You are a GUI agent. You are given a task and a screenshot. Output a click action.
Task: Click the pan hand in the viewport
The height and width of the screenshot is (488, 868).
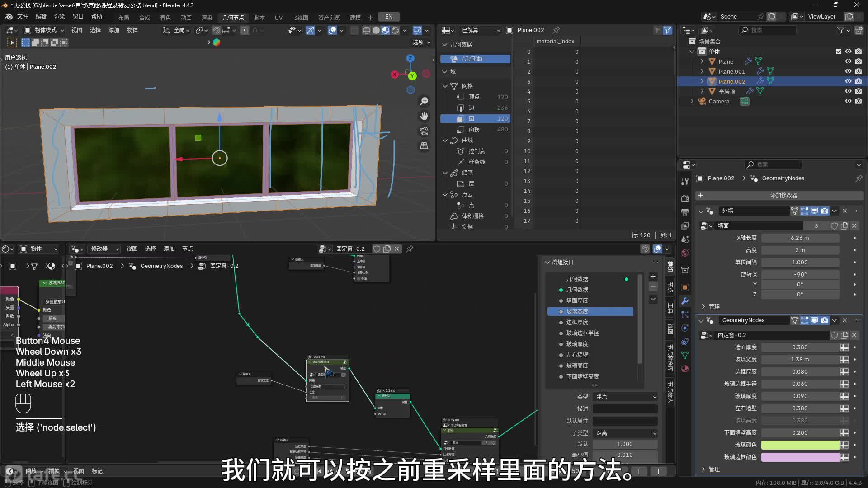point(424,116)
